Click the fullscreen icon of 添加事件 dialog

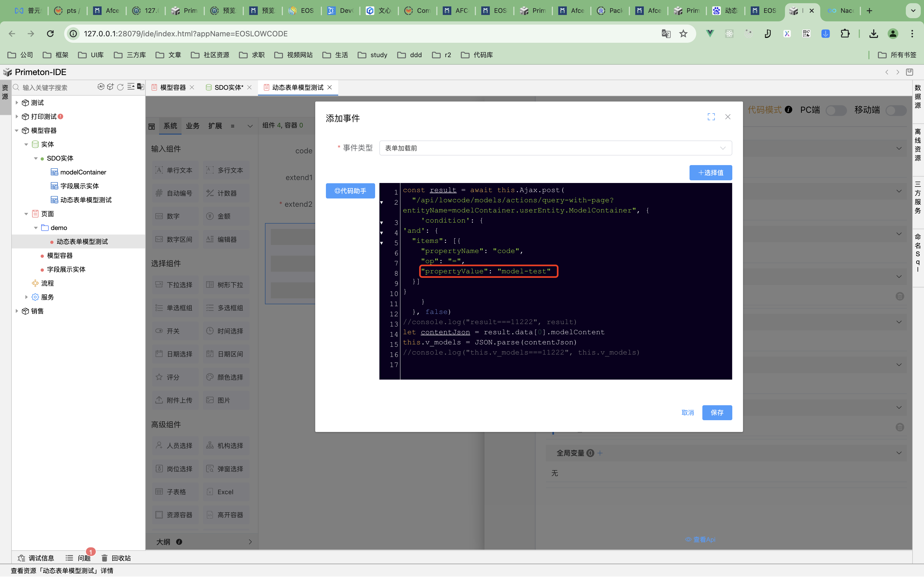(711, 117)
